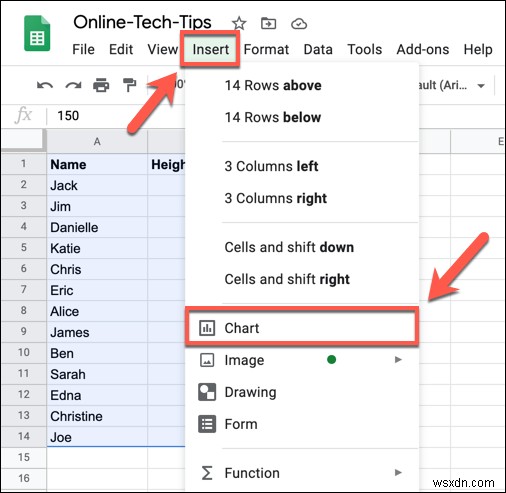Click the formula bar value 150
The height and width of the screenshot is (493, 506).
click(x=68, y=116)
